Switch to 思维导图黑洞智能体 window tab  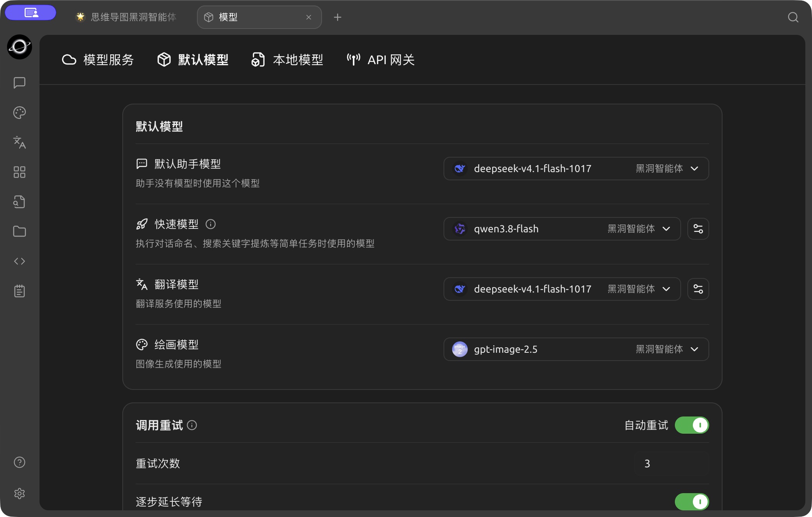(126, 17)
